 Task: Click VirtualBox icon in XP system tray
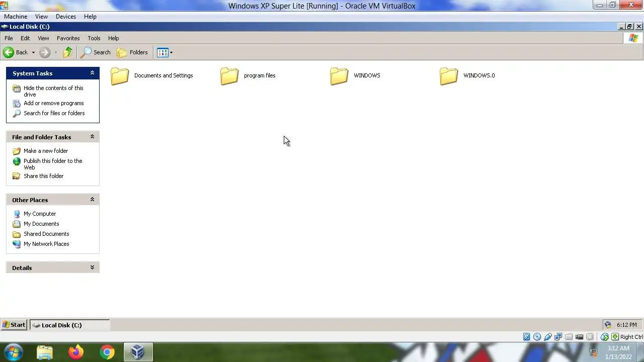608,325
